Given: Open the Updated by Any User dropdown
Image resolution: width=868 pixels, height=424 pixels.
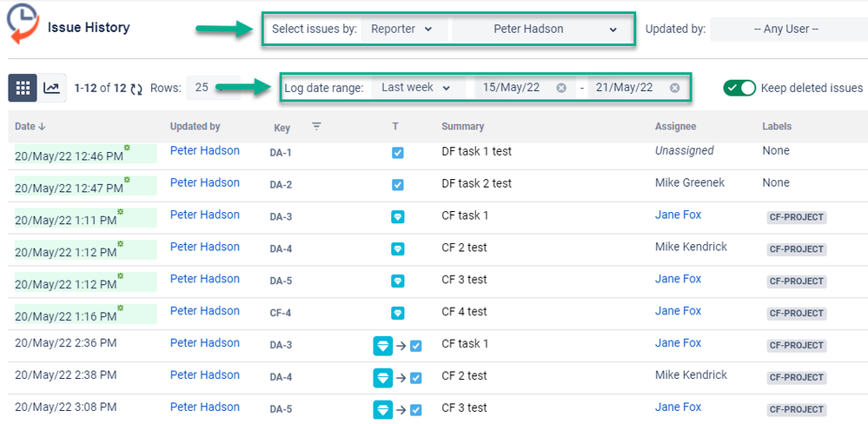Looking at the screenshot, I should (789, 30).
